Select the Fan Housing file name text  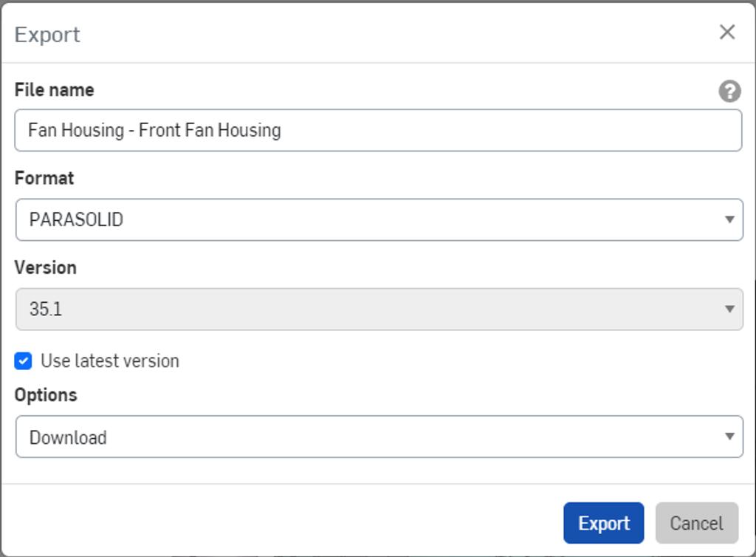(x=155, y=130)
